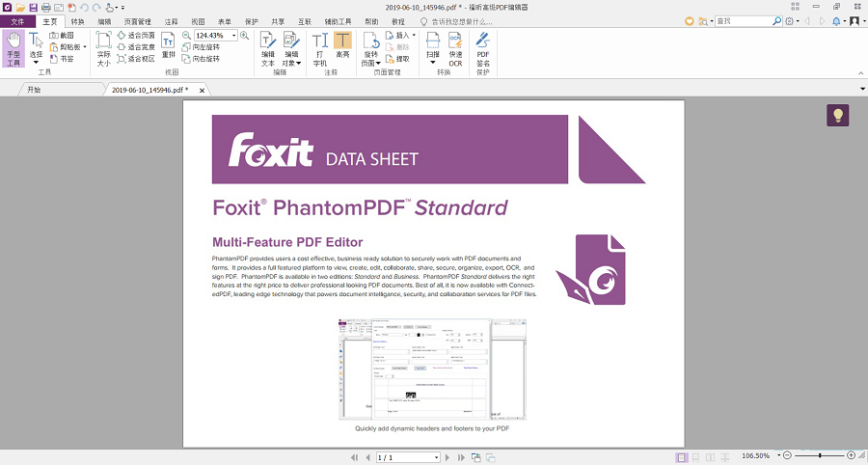Click the Save quick-access icon
Viewport: 868px width, 465px height.
coord(33,7)
